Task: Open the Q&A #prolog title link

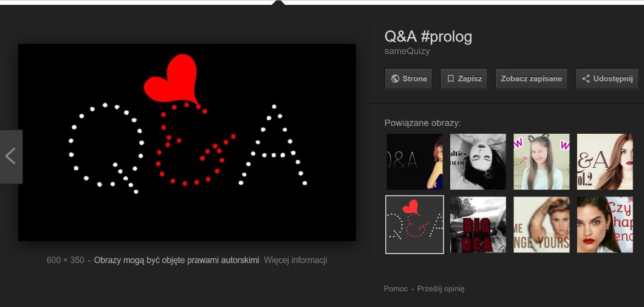Action: tap(428, 37)
